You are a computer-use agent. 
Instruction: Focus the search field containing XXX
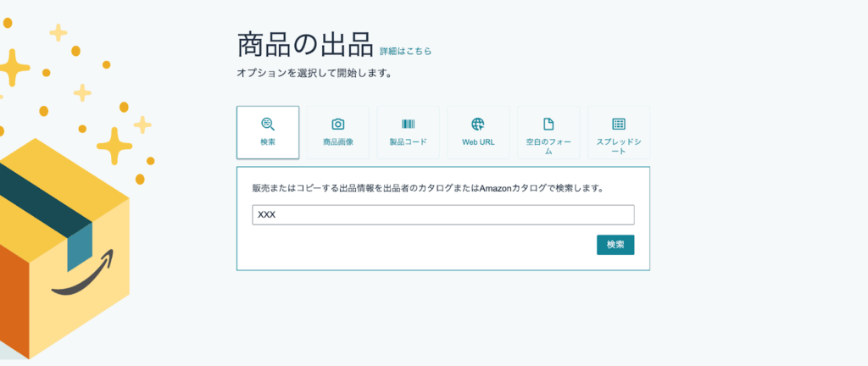(443, 215)
